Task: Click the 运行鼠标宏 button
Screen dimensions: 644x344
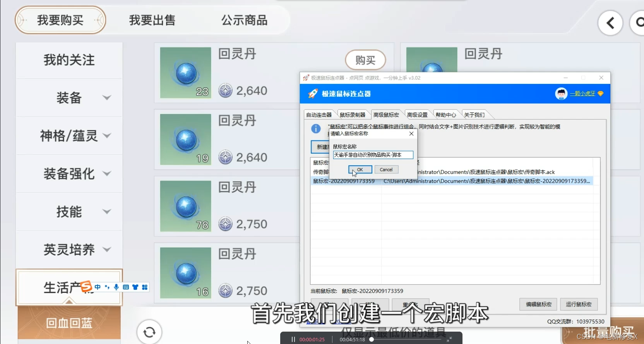Action: tap(579, 305)
